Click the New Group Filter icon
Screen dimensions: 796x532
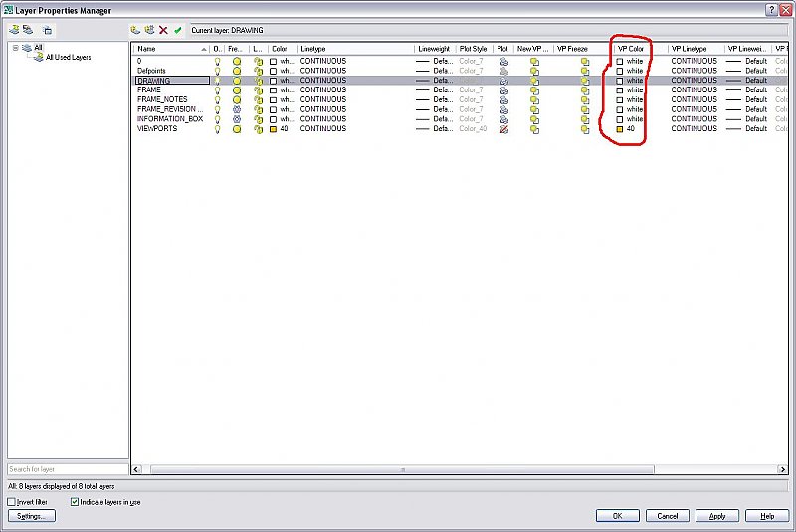coord(28,30)
